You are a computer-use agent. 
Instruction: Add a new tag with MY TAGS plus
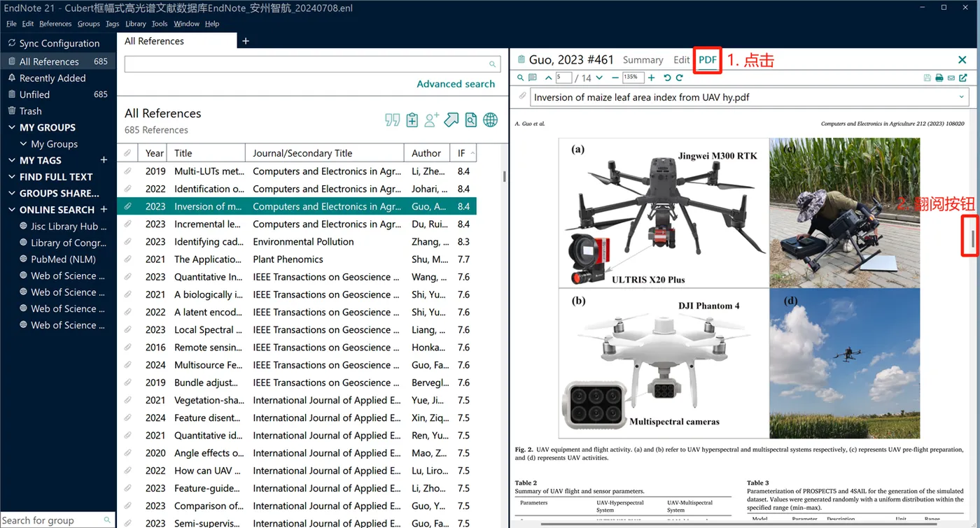tap(104, 160)
